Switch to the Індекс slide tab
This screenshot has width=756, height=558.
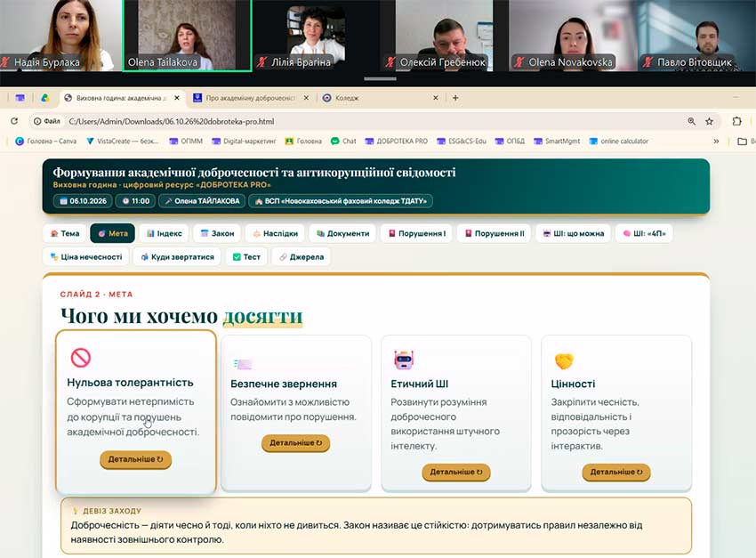tap(165, 233)
